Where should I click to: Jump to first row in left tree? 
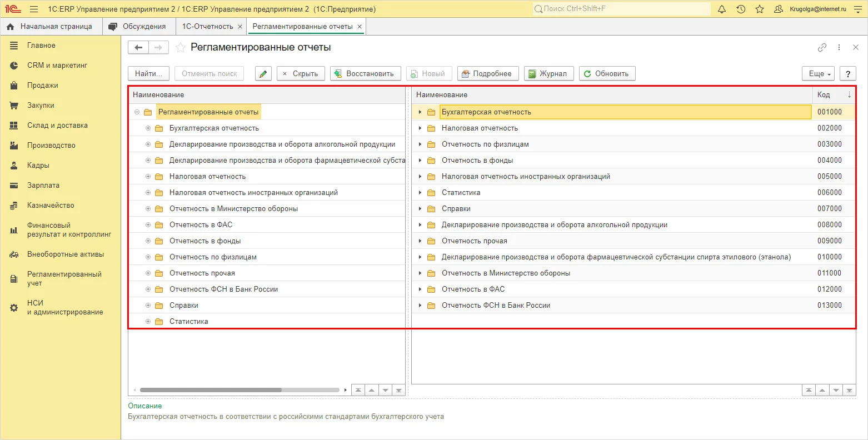(x=358, y=391)
